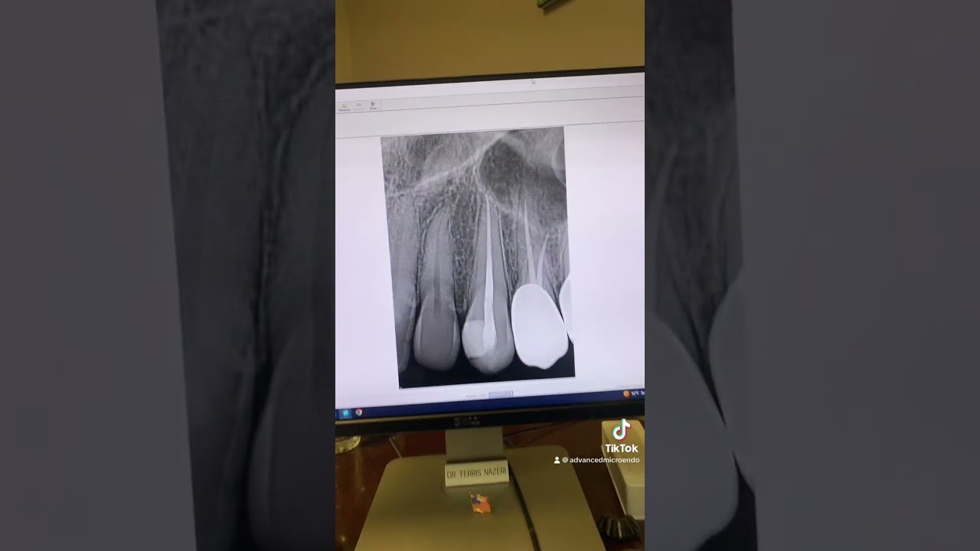Image resolution: width=980 pixels, height=551 pixels.
Task: Click the small highlighted button below the X-ray
Action: click(x=501, y=394)
